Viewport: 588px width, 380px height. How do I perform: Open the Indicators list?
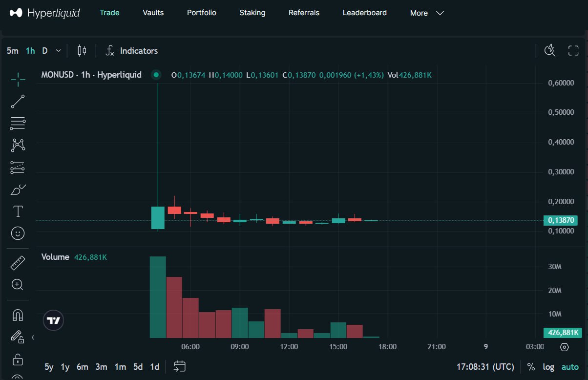[132, 51]
